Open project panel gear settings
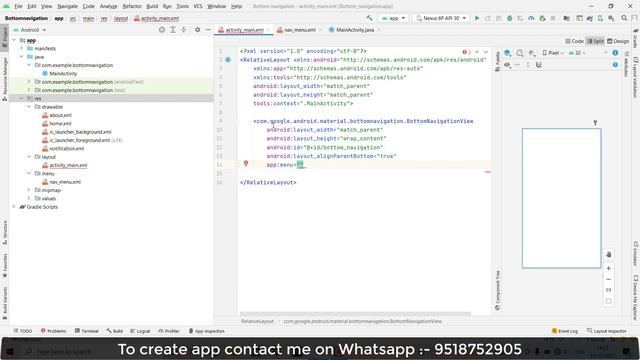The width and height of the screenshot is (640, 360). [198, 30]
